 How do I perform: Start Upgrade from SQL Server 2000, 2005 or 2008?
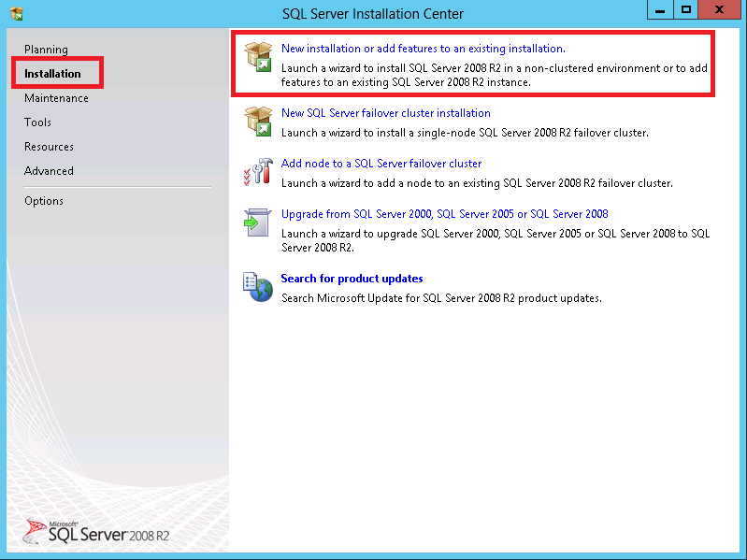pos(444,214)
